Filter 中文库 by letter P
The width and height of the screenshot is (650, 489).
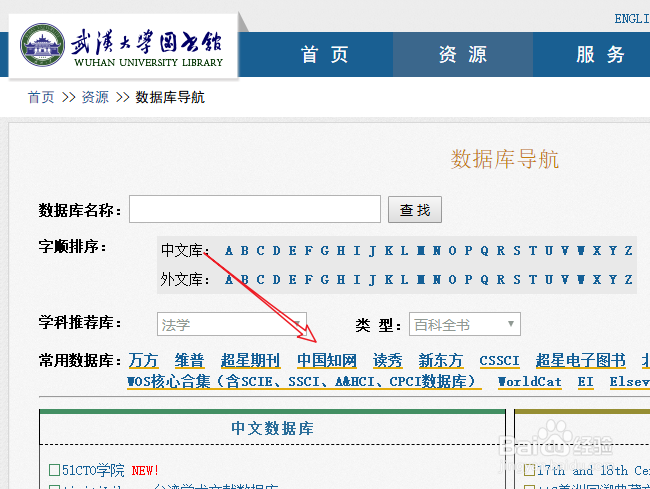pyautogui.click(x=468, y=251)
